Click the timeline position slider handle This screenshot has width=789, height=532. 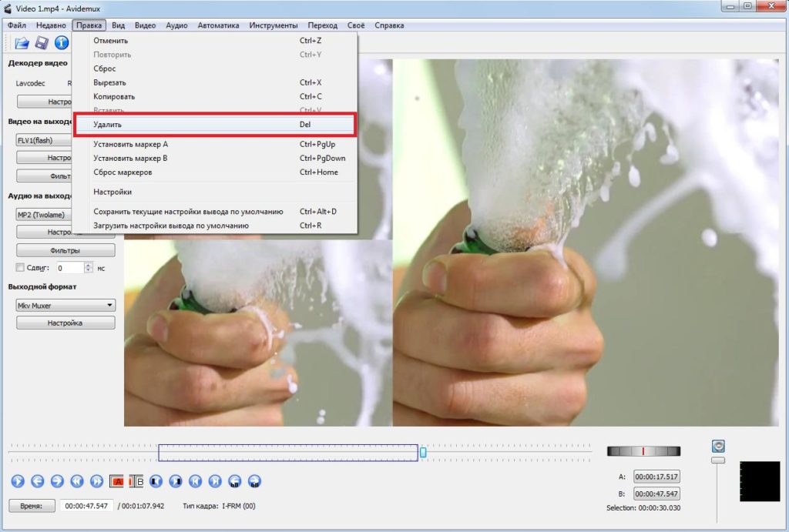423,453
